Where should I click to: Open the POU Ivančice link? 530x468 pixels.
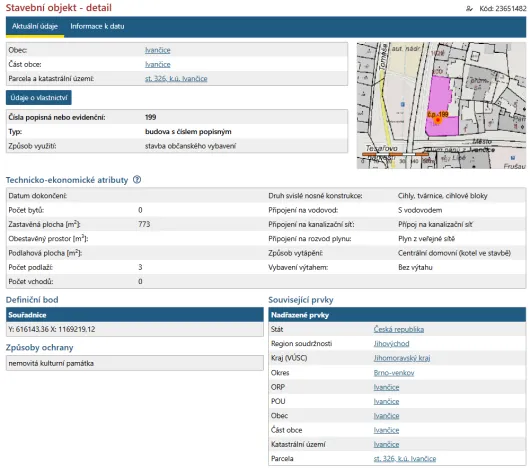[386, 401]
